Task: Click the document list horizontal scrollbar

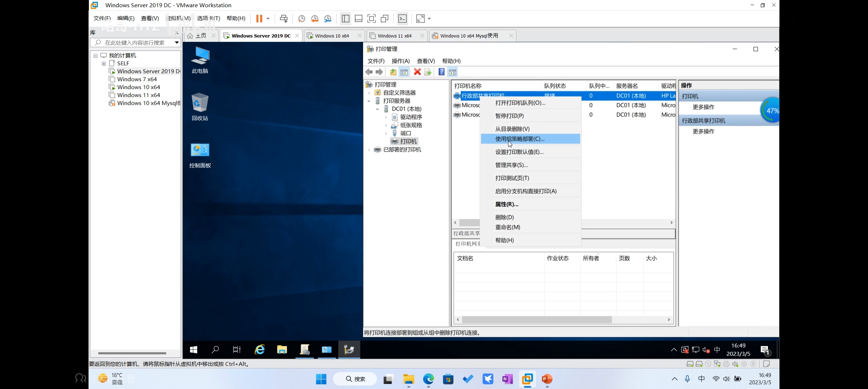Action: (x=536, y=319)
